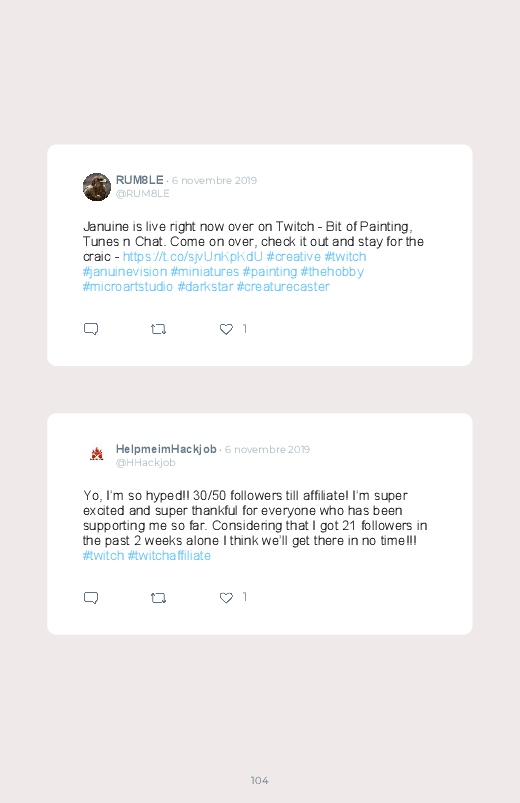Open HelpmeimHackjob's red flame avatar
520x803 pixels.
97,454
